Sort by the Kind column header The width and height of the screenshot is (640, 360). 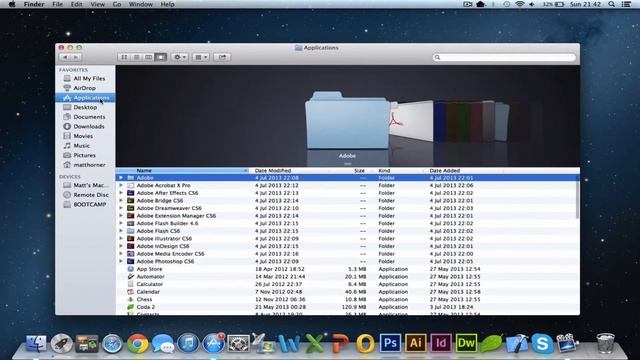click(x=398, y=171)
